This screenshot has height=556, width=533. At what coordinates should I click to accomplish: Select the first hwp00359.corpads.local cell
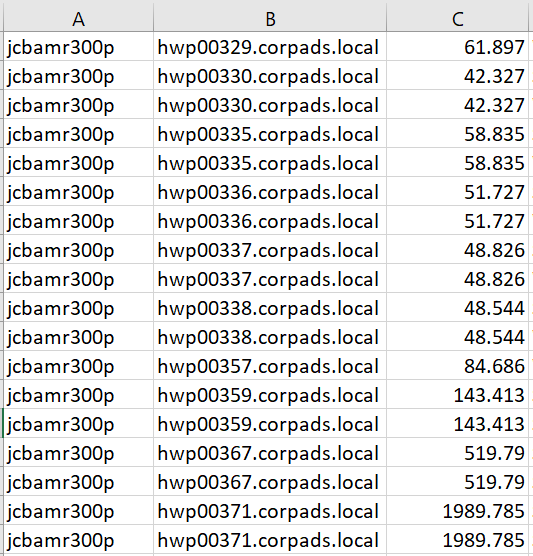click(x=270, y=394)
